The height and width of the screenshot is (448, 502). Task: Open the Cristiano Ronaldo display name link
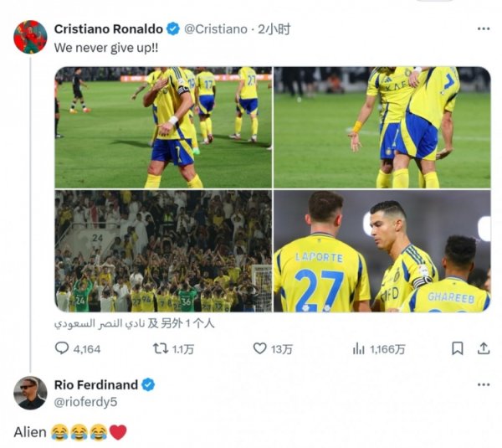pyautogui.click(x=109, y=29)
